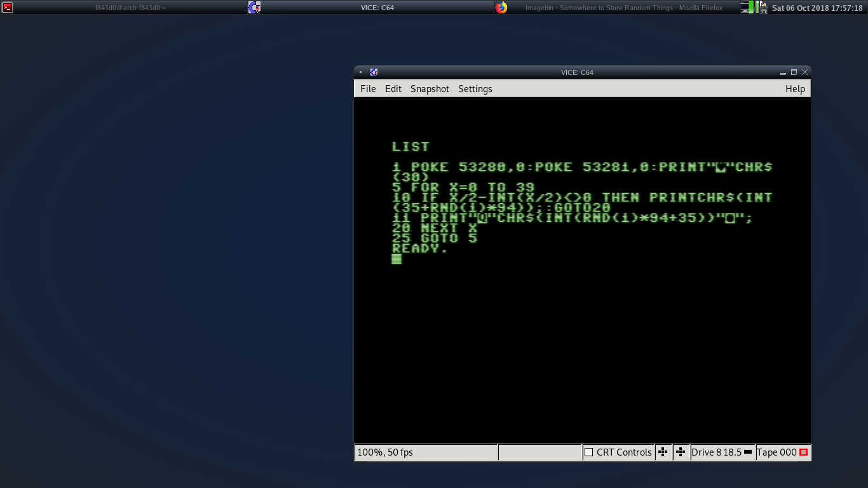
Task: Click the terminal icon in the top panel
Action: pos(8,8)
